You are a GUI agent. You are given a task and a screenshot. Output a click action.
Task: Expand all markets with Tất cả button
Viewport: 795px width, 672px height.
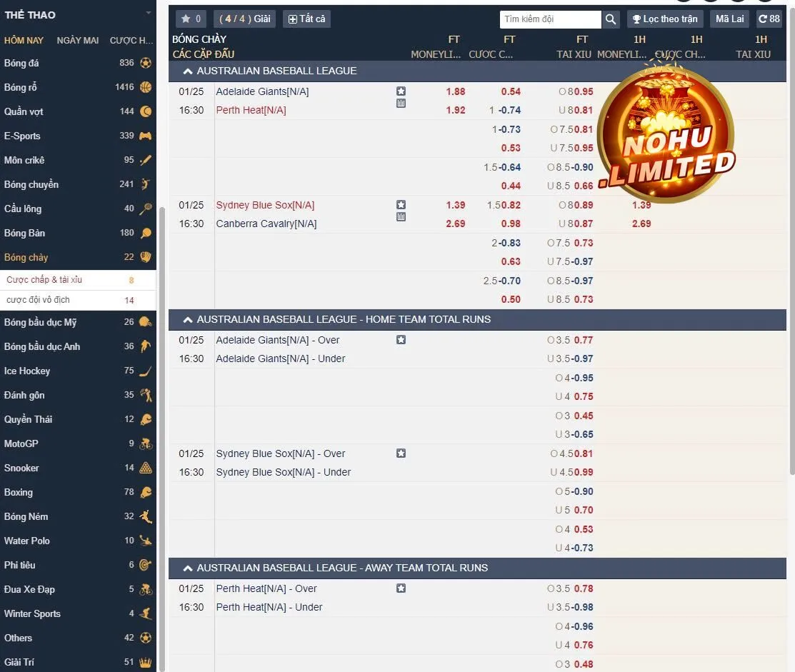[x=306, y=19]
